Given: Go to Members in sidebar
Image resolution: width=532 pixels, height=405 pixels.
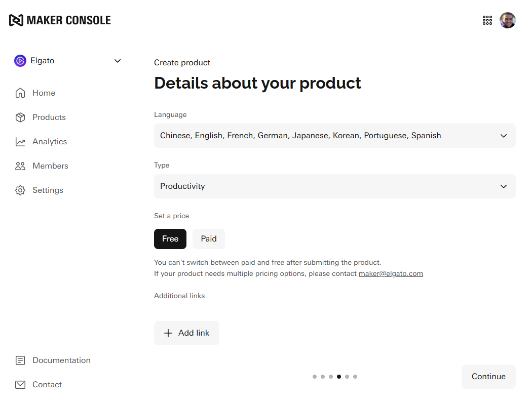Looking at the screenshot, I should point(50,166).
